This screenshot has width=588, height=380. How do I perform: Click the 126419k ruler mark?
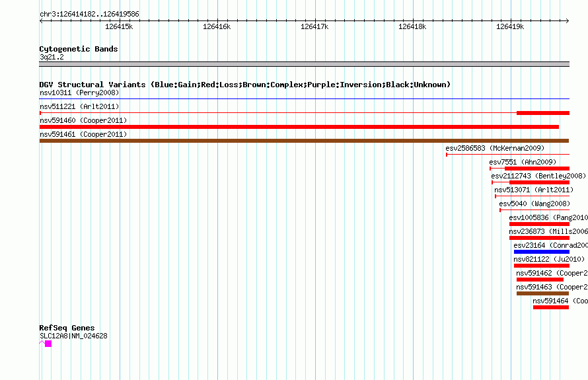pyautogui.click(x=510, y=26)
